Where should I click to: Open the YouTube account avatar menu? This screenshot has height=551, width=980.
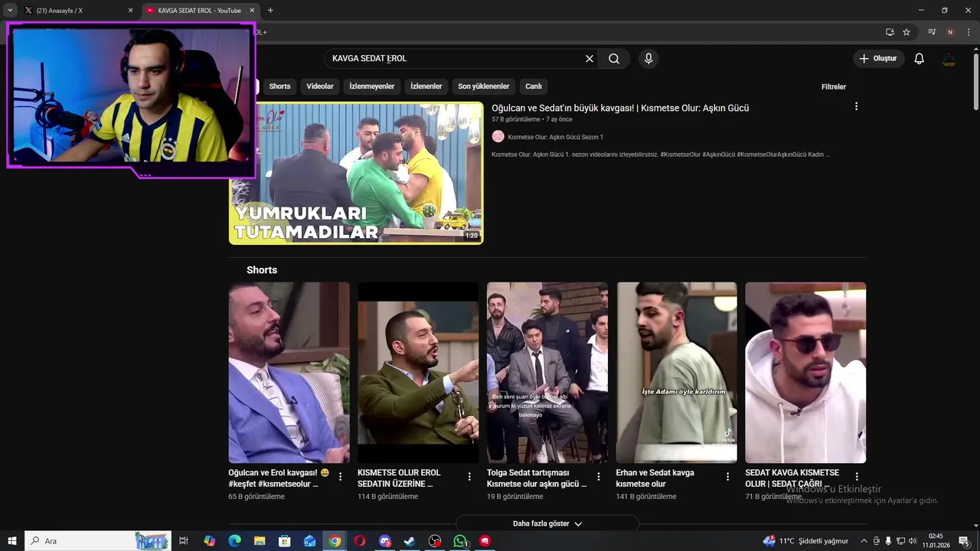(x=949, y=59)
